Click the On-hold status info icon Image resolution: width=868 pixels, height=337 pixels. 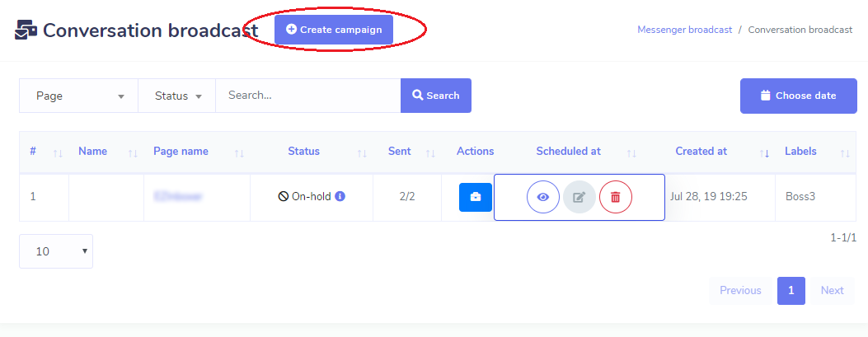[340, 197]
